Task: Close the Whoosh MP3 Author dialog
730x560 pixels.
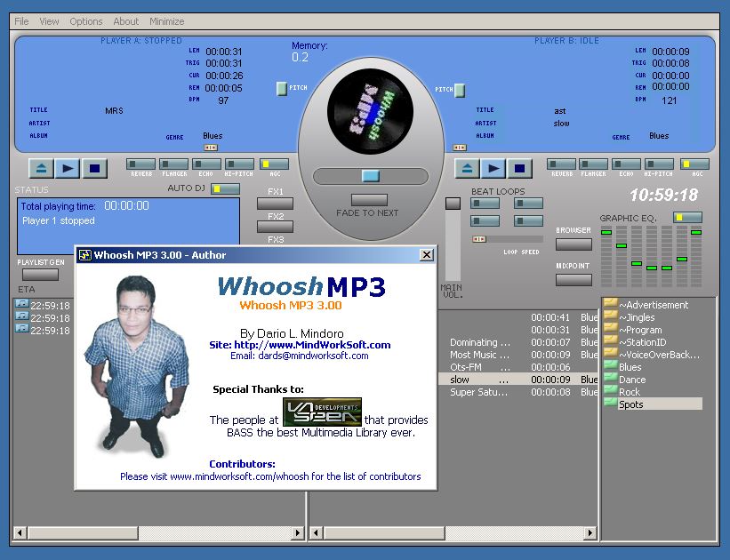Action: (x=427, y=254)
